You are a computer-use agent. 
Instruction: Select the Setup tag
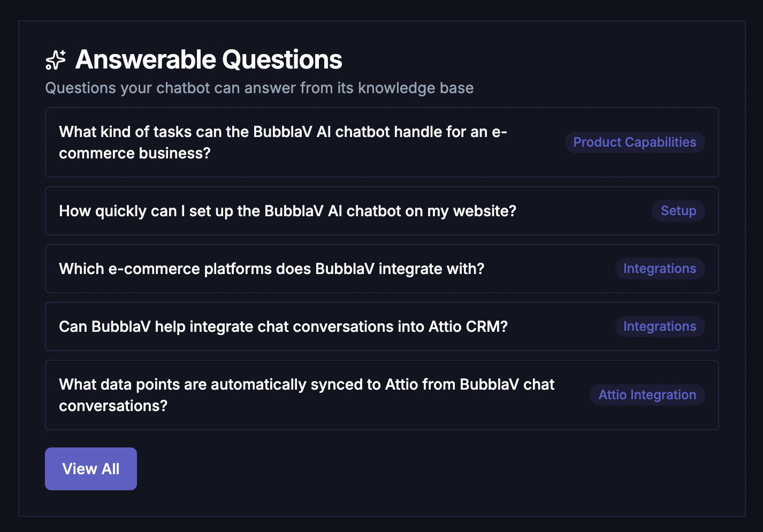678,211
